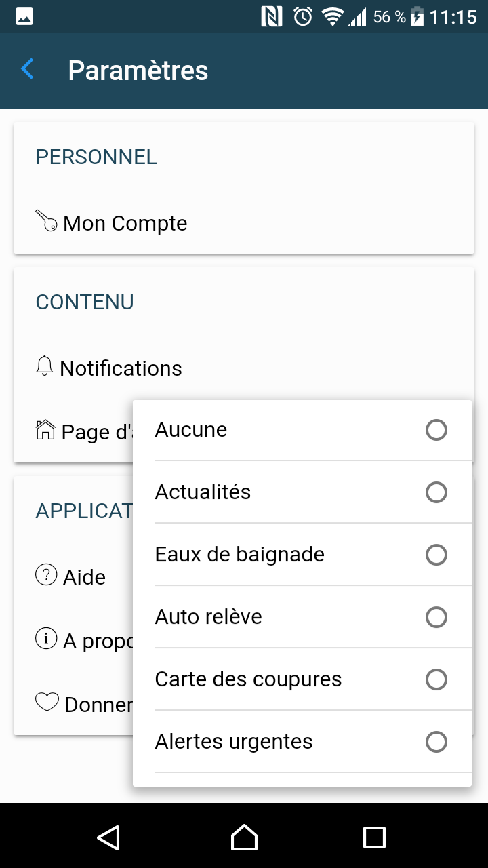Open recent apps with square button
The width and height of the screenshot is (488, 868).
pyautogui.click(x=374, y=837)
